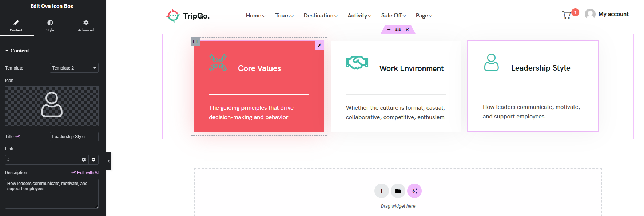
Task: Add a section with the plus handle icon
Action: pyautogui.click(x=389, y=30)
